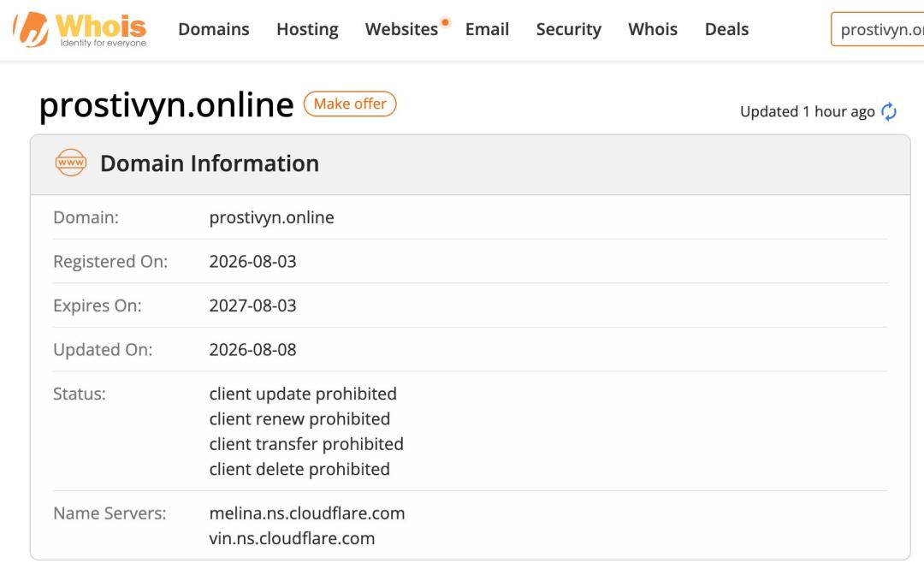Select the Registered On date 2026-08-03
The width and height of the screenshot is (924, 575).
pyautogui.click(x=252, y=261)
